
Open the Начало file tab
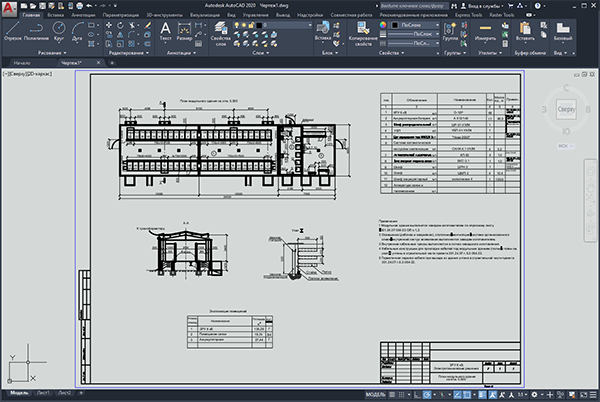22,63
